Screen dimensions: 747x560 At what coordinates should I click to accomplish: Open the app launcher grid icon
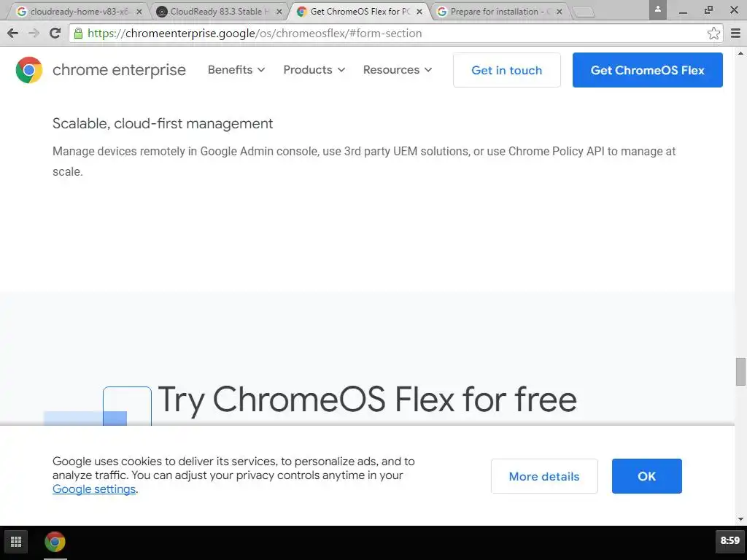click(16, 542)
